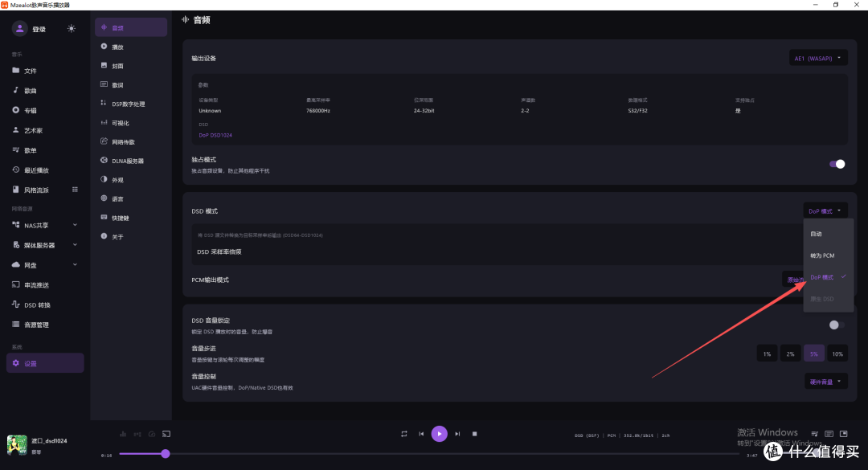Switch to the 播放 settings tab
Image resolution: width=868 pixels, height=470 pixels.
coord(131,47)
